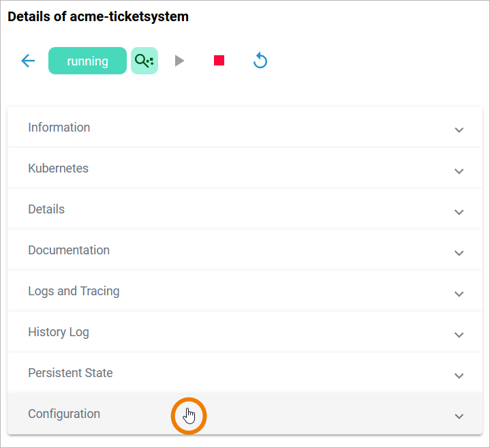This screenshot has height=448, width=490.
Task: Click the back arrow icon
Action: click(x=28, y=61)
